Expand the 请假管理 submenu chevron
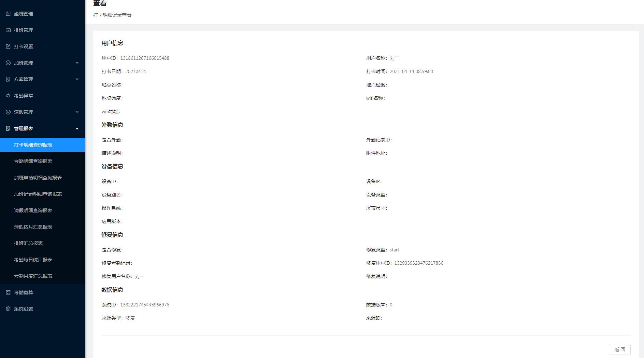 pos(77,112)
